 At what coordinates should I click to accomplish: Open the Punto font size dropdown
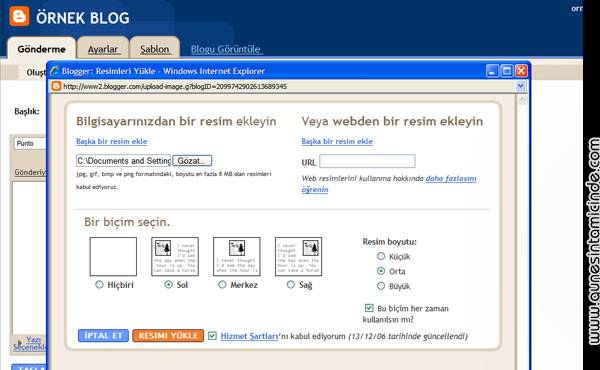(30, 143)
